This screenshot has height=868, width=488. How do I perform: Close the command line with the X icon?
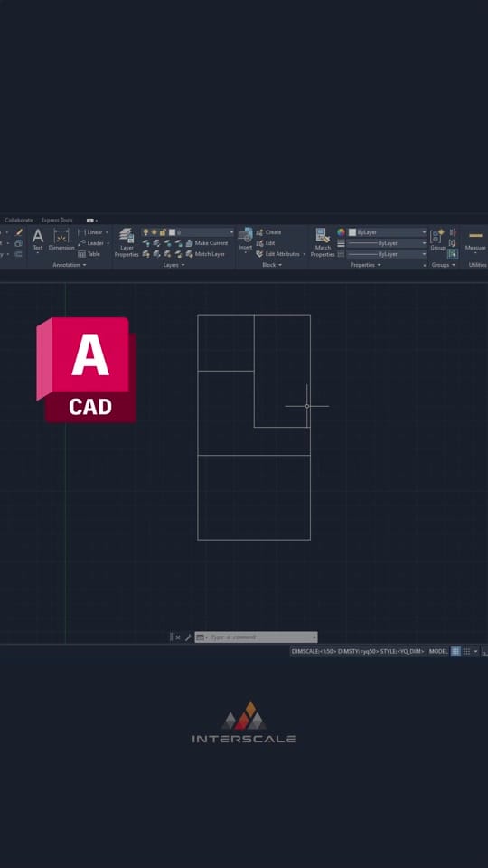coord(178,637)
